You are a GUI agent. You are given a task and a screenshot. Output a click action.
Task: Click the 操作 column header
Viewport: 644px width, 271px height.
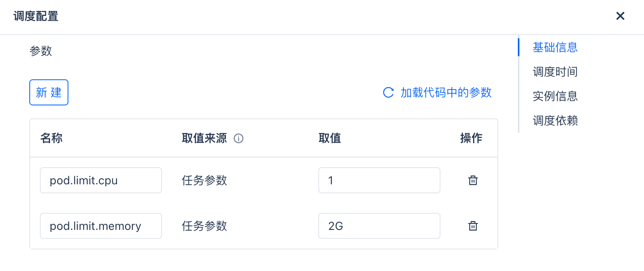(471, 138)
